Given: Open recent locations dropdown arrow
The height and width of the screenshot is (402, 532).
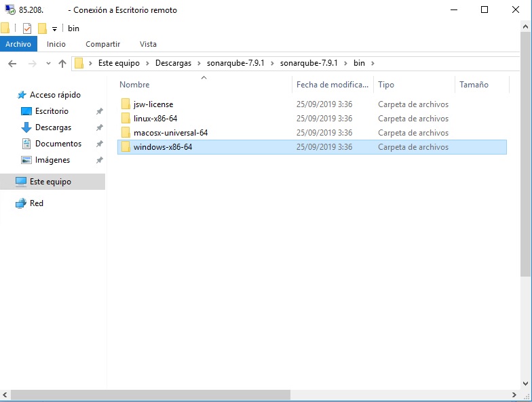Looking at the screenshot, I should (x=49, y=64).
